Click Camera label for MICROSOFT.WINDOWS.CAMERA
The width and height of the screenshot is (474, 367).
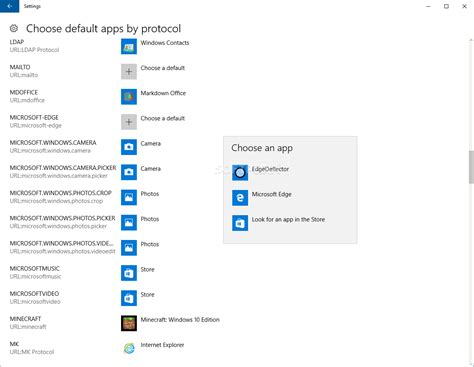(x=151, y=143)
